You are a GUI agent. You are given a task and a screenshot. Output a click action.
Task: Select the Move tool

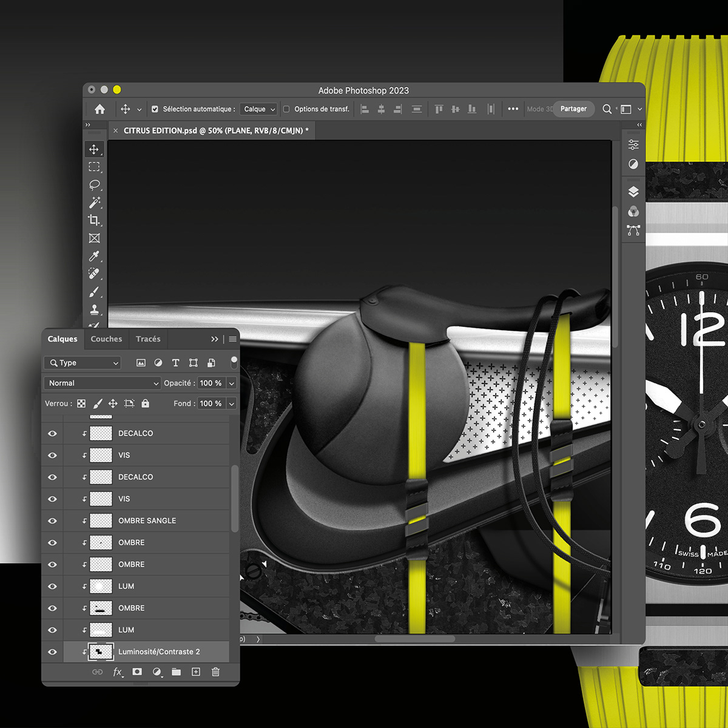tap(95, 149)
